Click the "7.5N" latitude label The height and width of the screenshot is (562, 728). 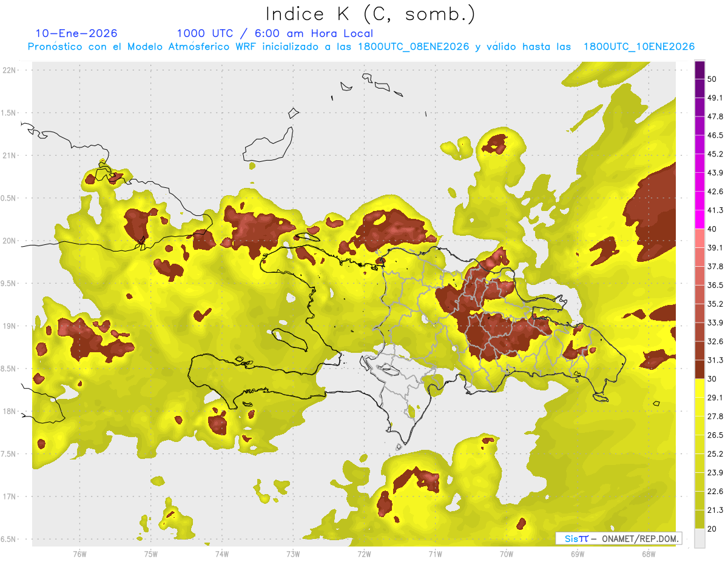[x=9, y=454]
